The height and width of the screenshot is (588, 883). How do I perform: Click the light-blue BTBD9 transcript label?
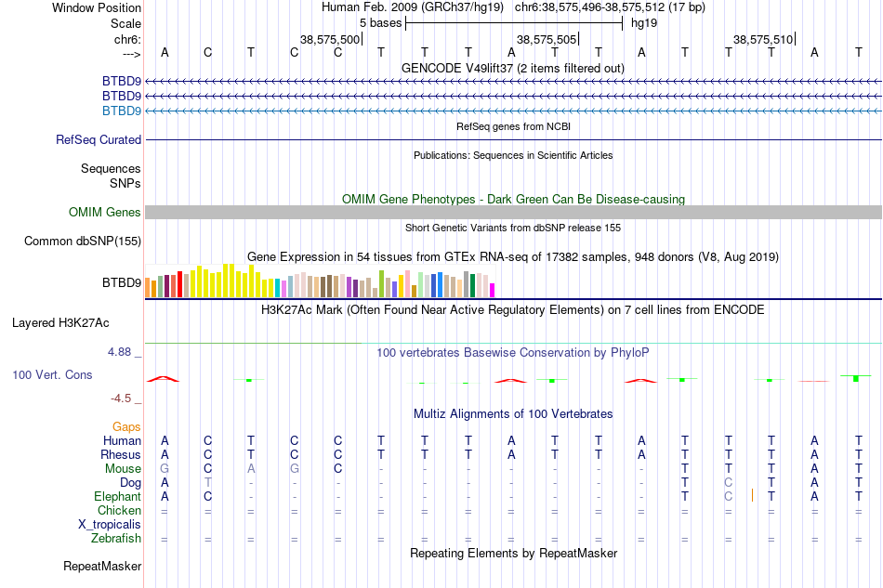[x=122, y=111]
